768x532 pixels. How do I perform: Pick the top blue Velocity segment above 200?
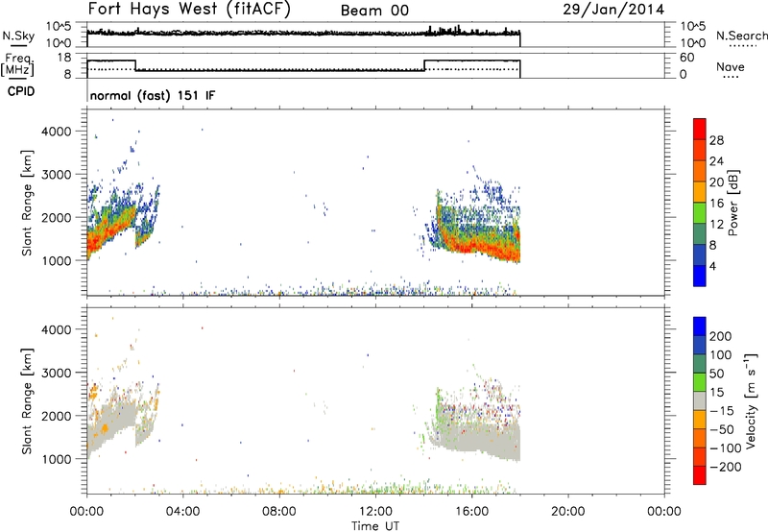pos(700,326)
